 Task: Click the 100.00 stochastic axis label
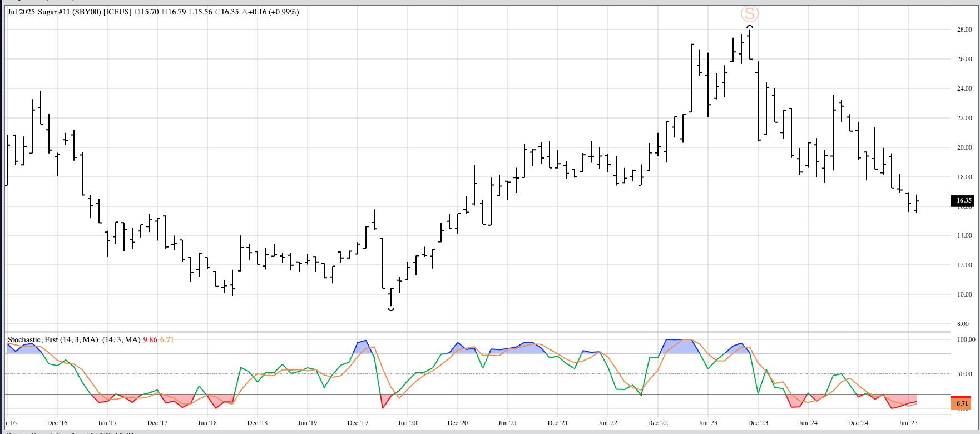pyautogui.click(x=966, y=339)
